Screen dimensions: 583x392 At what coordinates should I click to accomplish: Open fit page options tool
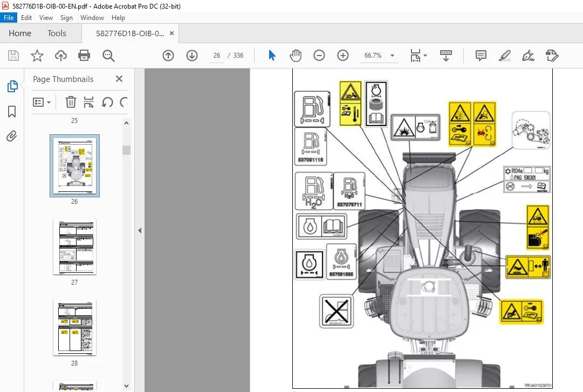(x=415, y=56)
